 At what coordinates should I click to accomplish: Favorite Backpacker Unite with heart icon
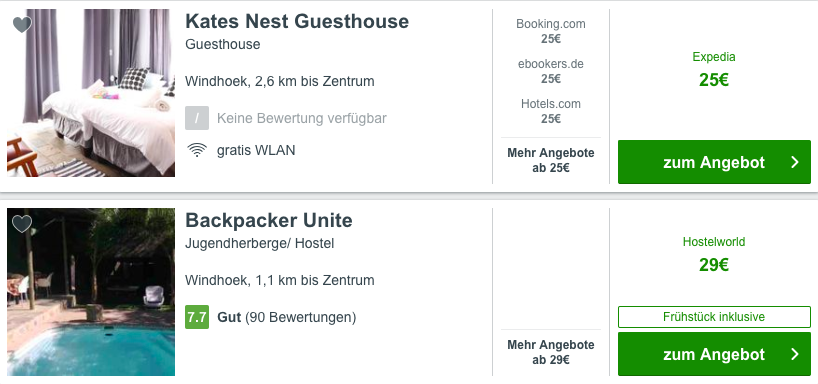click(x=22, y=224)
